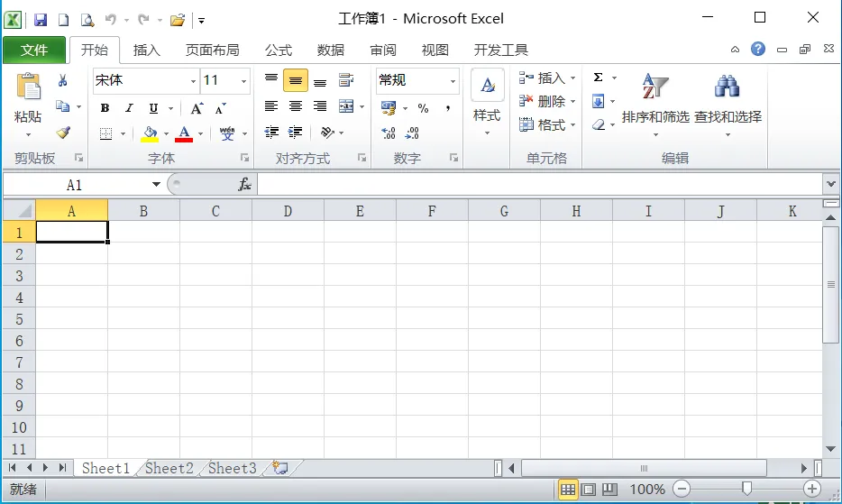Align text to the left
This screenshot has height=504, width=842.
point(271,105)
